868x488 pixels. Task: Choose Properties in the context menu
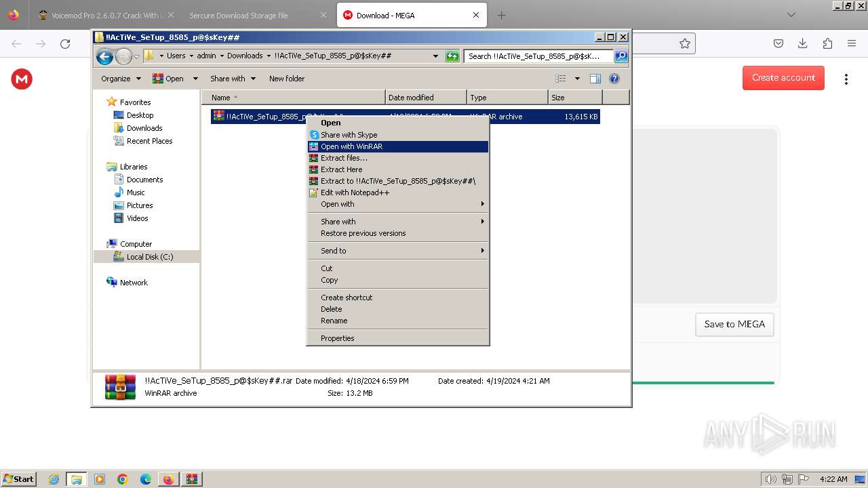click(x=398, y=338)
